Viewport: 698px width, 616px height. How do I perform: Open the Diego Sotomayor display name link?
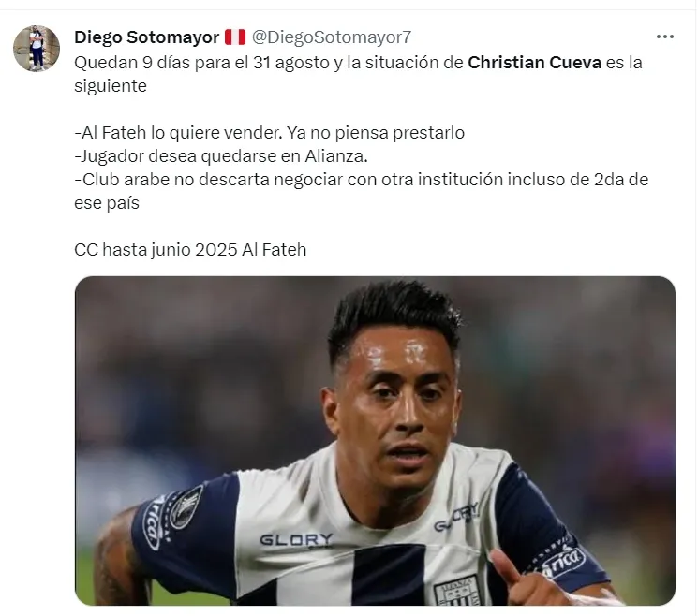click(x=146, y=37)
